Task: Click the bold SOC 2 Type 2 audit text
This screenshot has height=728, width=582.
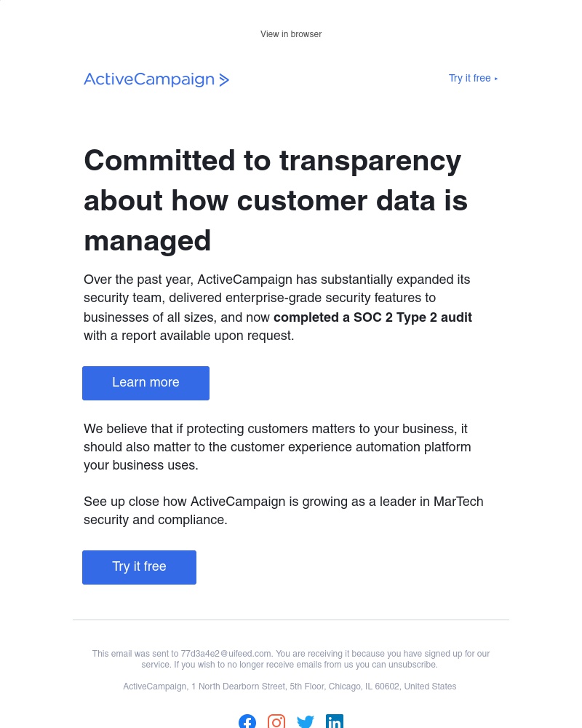Action: click(x=372, y=317)
